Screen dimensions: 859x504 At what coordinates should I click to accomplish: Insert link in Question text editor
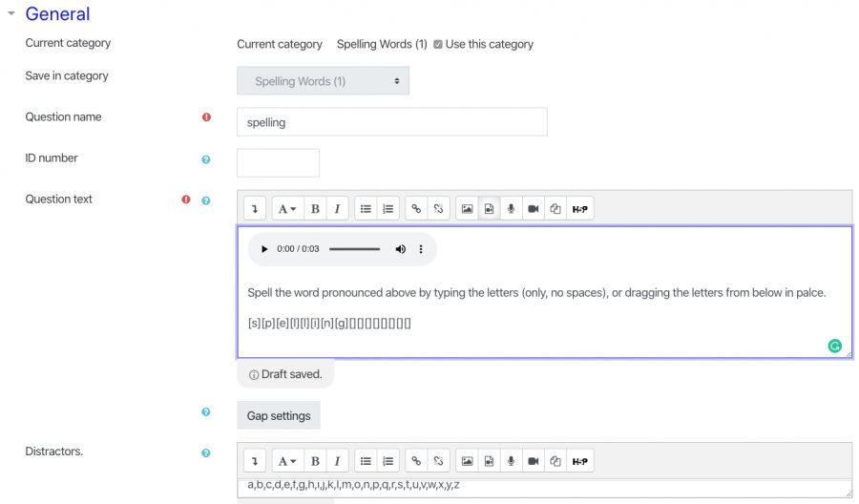click(415, 209)
